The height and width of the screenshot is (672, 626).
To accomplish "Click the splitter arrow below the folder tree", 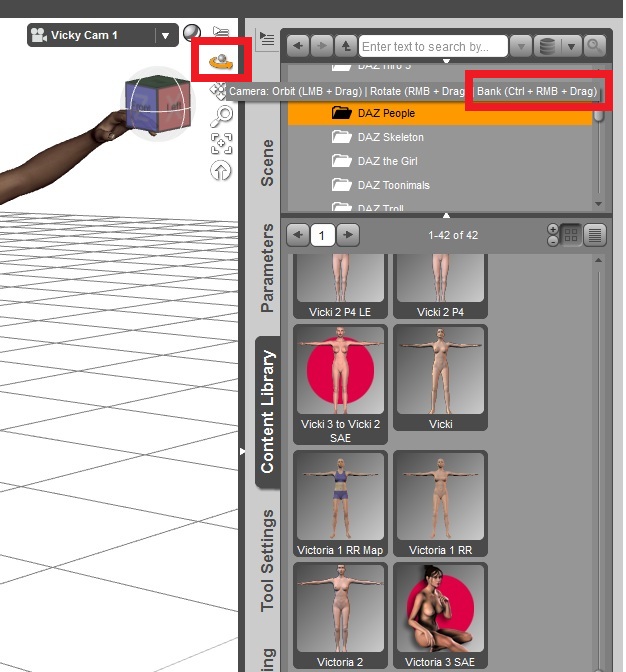I will tap(446, 215).
